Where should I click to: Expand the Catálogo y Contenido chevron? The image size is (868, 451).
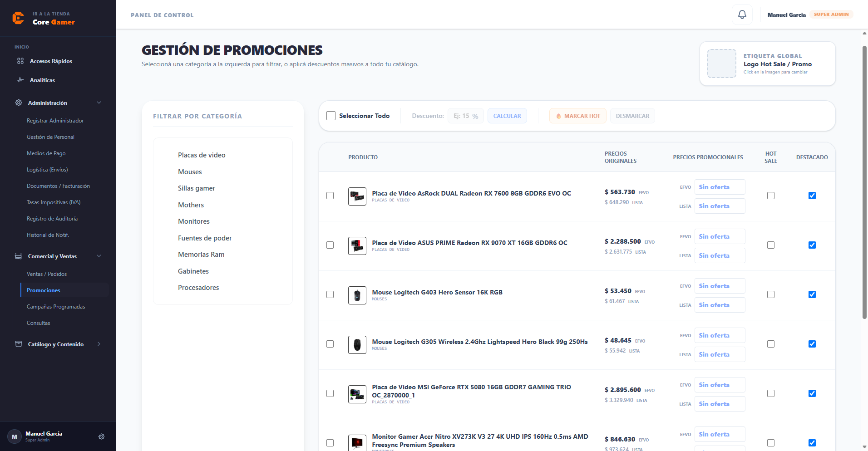click(99, 344)
